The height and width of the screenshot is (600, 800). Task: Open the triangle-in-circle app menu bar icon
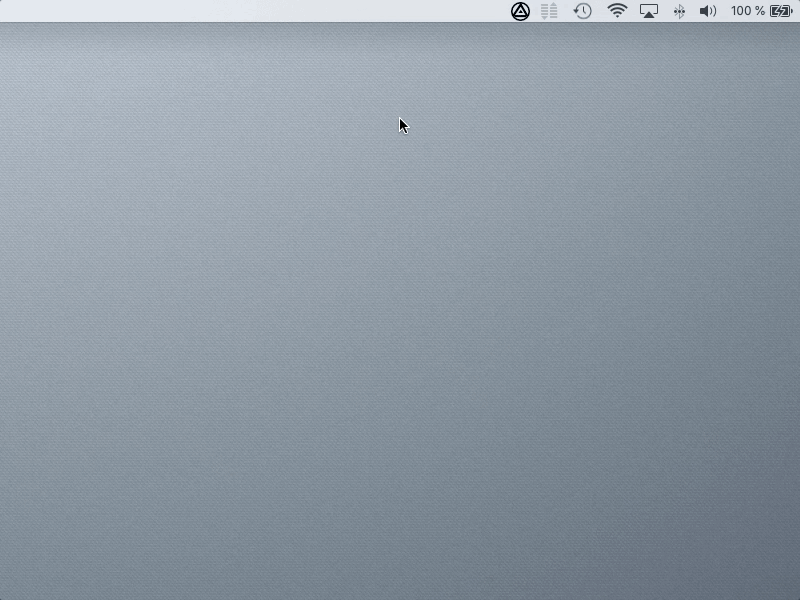[520, 11]
